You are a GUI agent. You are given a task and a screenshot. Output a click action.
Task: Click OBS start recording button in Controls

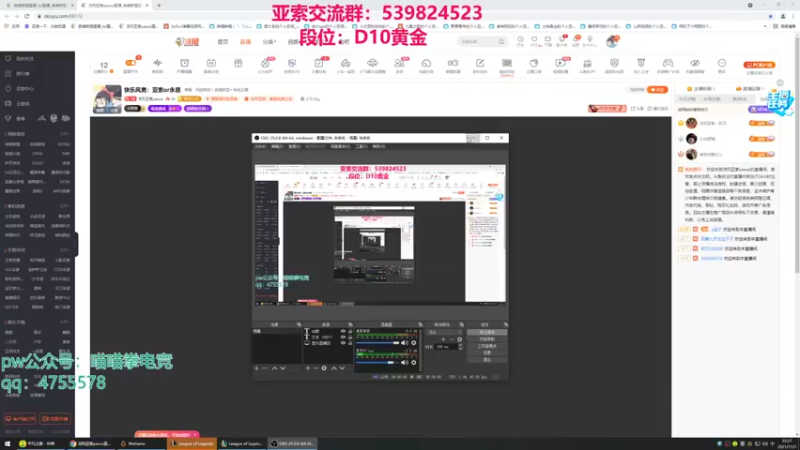tap(487, 339)
